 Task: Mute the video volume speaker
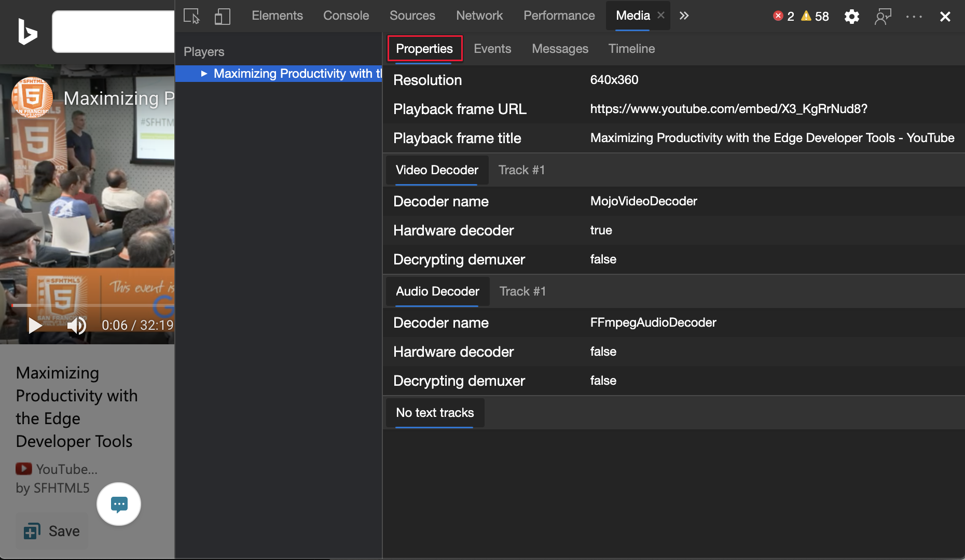click(76, 325)
